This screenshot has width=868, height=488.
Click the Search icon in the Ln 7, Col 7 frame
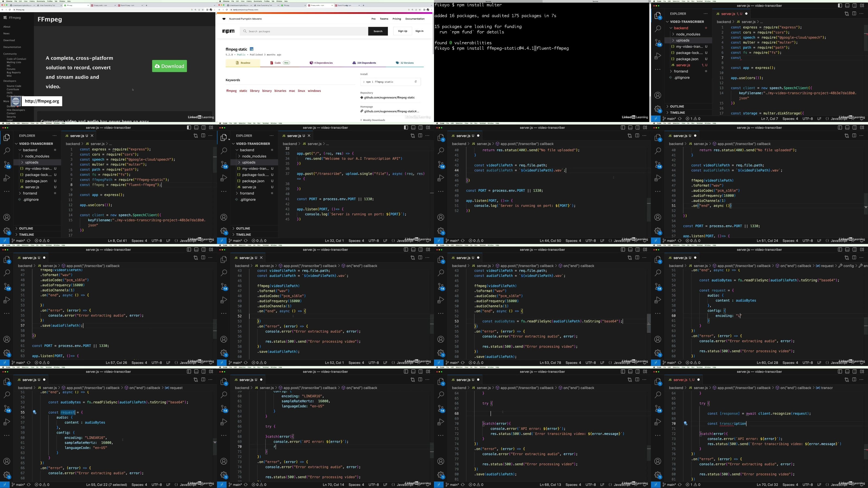(658, 29)
